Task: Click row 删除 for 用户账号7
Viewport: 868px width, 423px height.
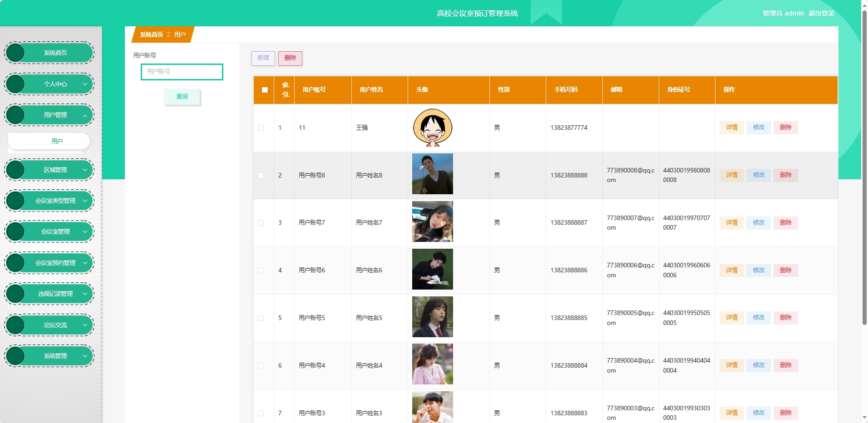Action: 786,223
